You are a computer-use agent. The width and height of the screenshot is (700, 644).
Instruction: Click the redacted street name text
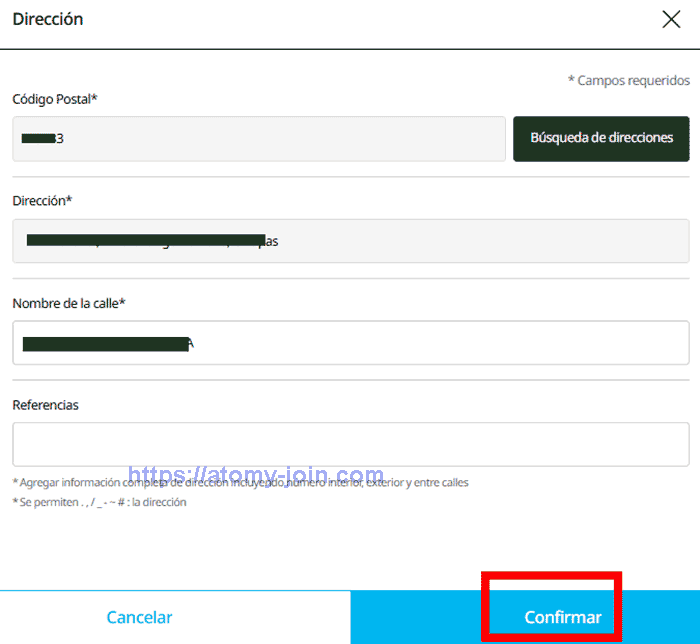tap(108, 344)
